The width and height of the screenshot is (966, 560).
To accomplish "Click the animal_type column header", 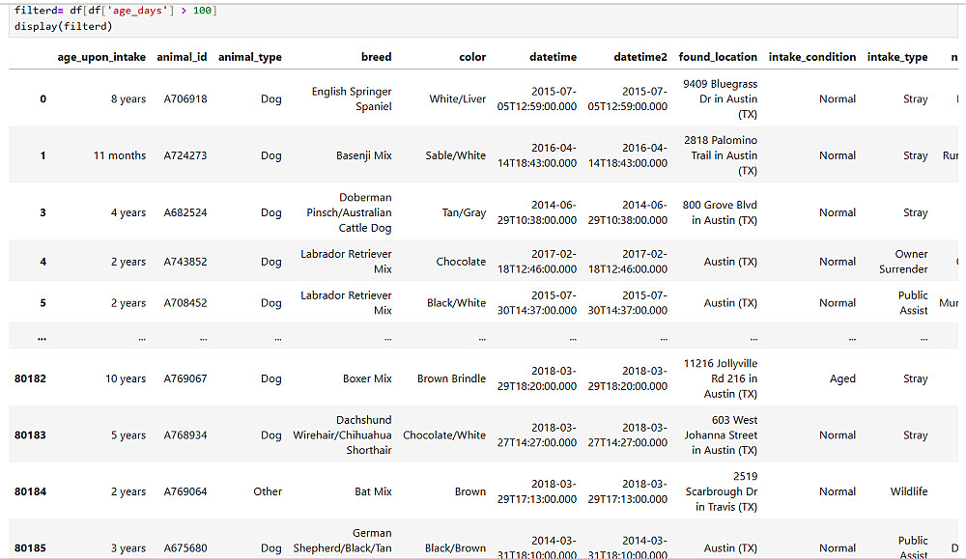I will [250, 57].
